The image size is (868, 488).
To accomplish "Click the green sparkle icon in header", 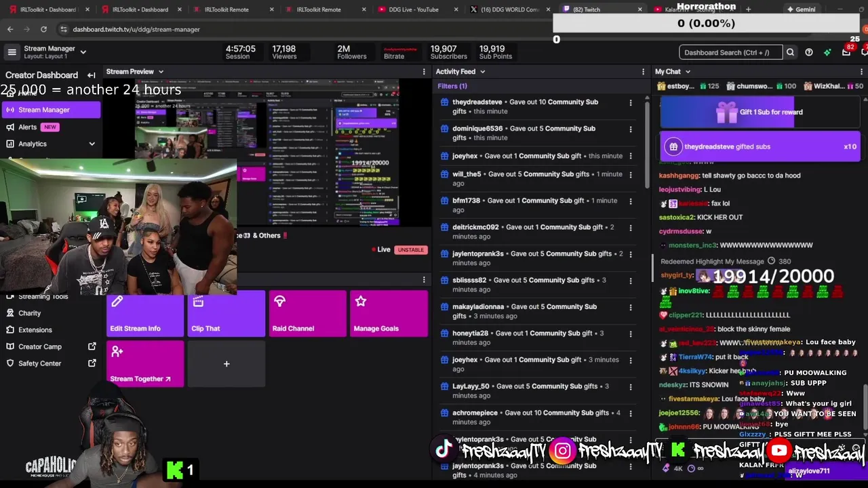I will [827, 52].
